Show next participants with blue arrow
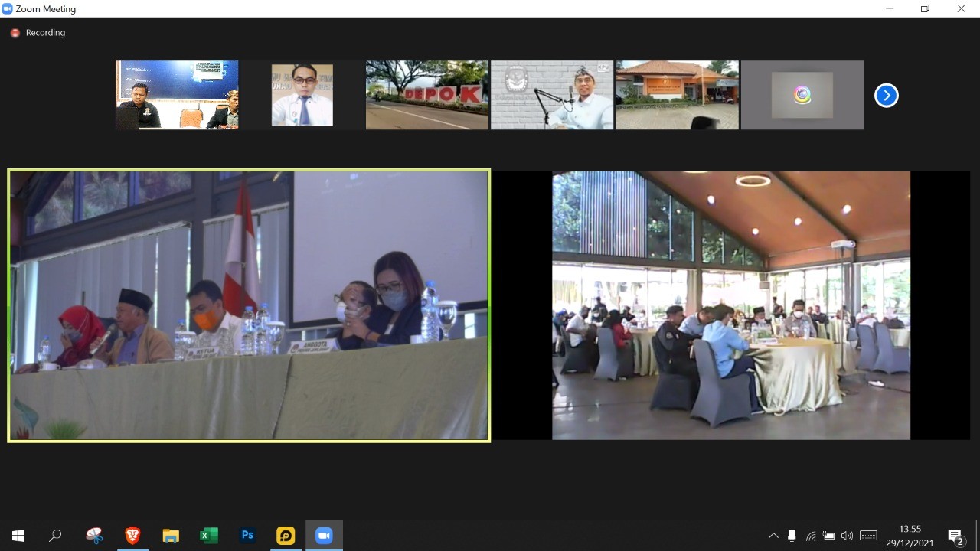 886,96
